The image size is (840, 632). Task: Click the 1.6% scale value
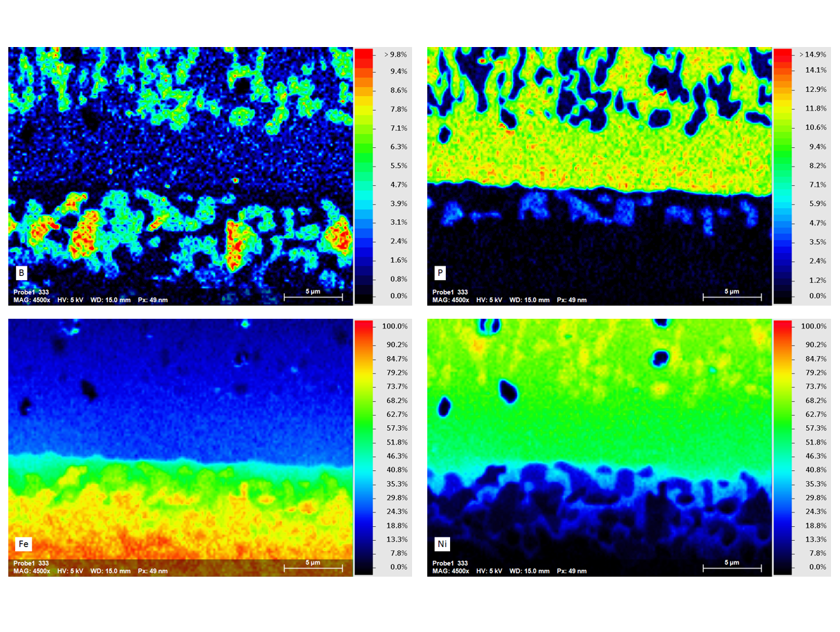click(399, 260)
